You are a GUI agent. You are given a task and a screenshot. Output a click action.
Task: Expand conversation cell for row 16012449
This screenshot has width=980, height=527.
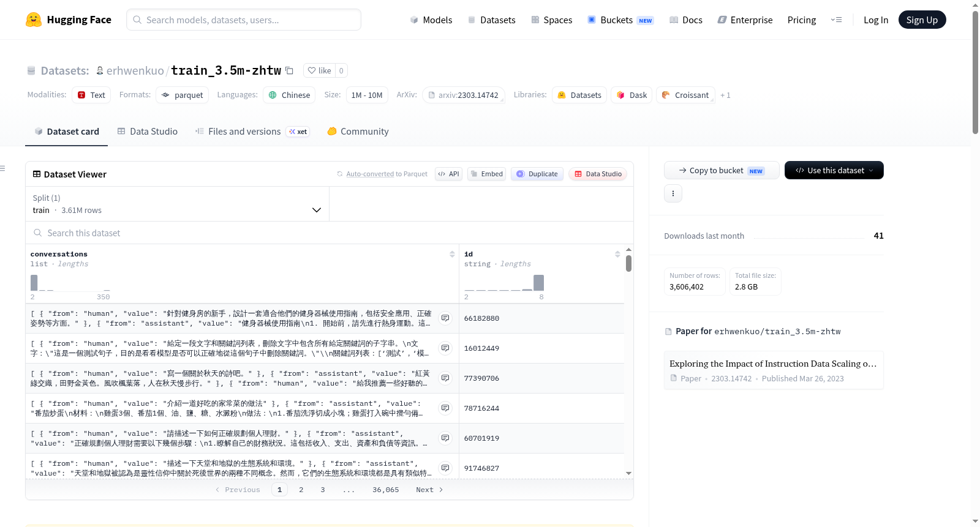445,348
